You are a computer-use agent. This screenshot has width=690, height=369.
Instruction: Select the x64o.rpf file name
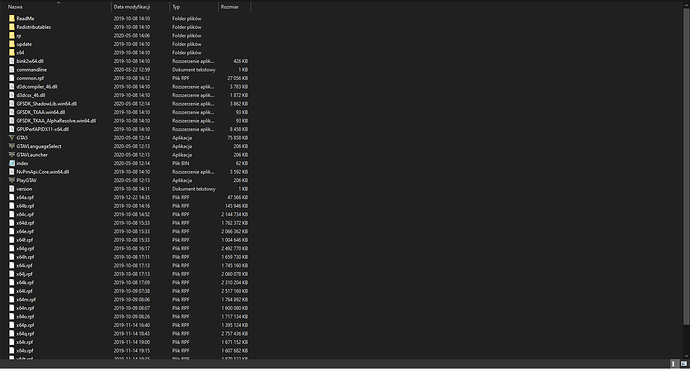(25, 316)
